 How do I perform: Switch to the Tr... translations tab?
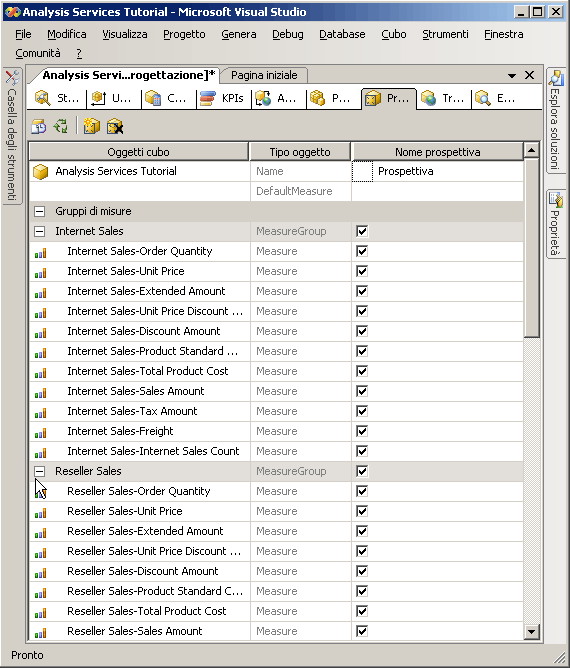pyautogui.click(x=443, y=98)
